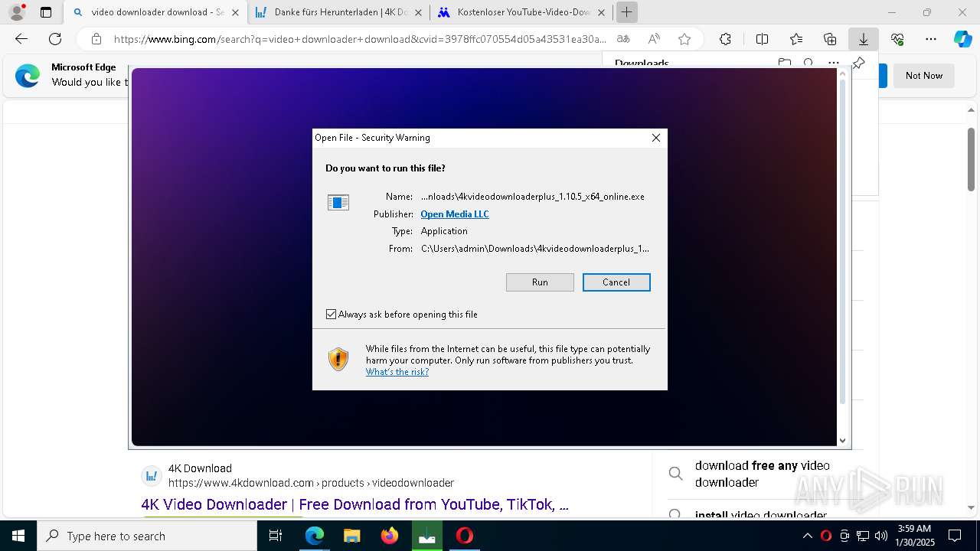Switch to Danke fürs Herunterladen 4K tab

pos(339,12)
